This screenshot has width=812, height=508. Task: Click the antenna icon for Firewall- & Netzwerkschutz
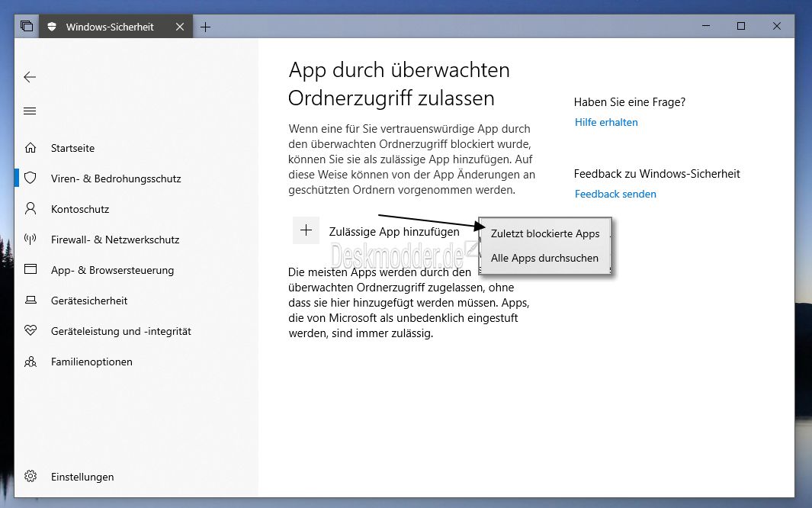tap(30, 239)
